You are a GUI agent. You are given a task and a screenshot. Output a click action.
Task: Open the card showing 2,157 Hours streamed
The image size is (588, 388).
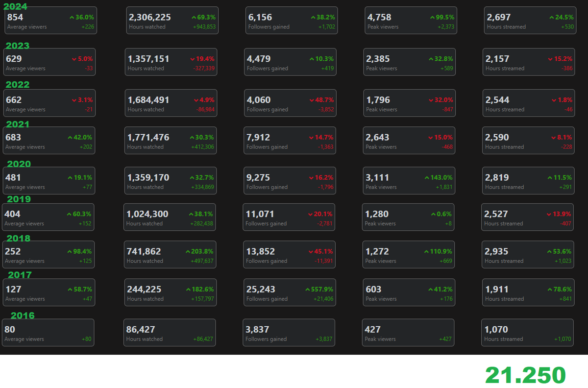tap(529, 62)
